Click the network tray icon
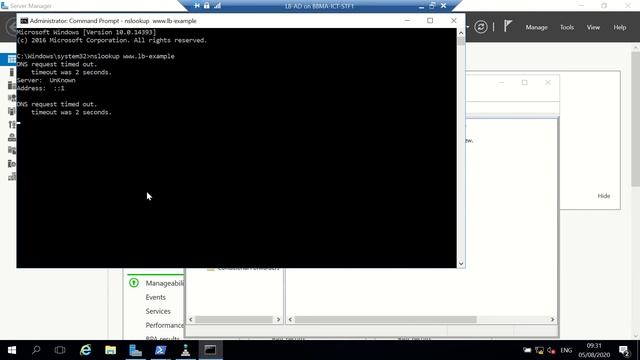The image size is (640, 360). point(539,350)
